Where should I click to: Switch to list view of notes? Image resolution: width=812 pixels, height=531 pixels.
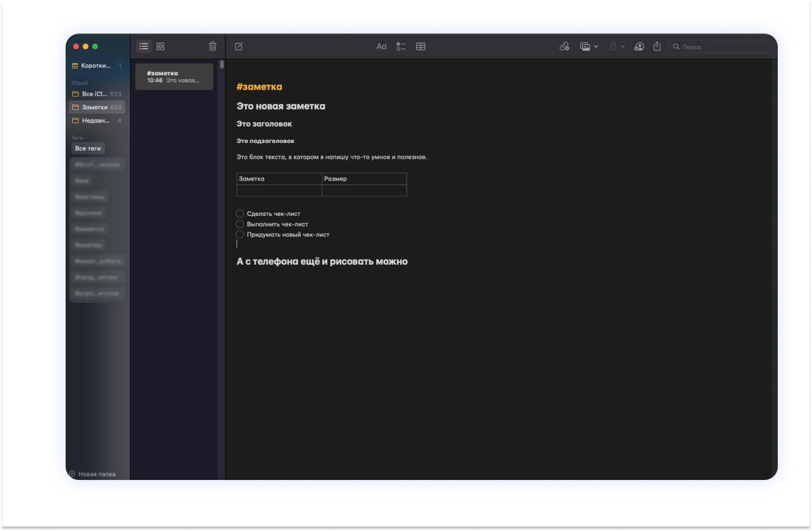pyautogui.click(x=144, y=47)
